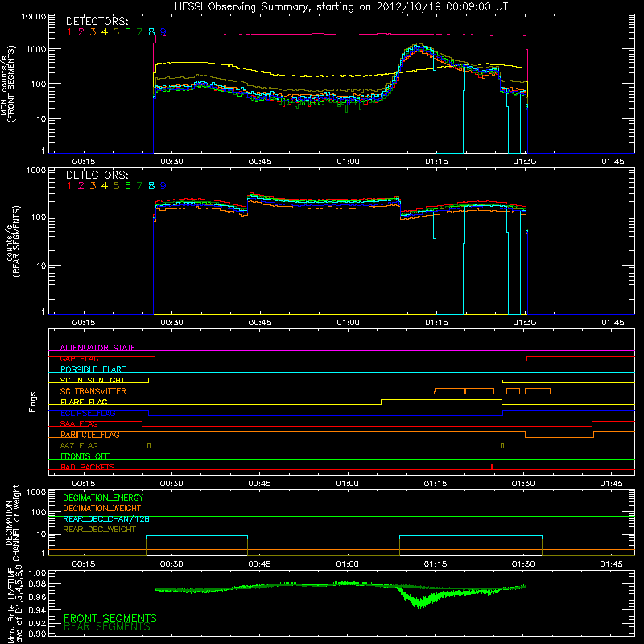Click the ECLIPSE_FLAG label

[x=88, y=413]
